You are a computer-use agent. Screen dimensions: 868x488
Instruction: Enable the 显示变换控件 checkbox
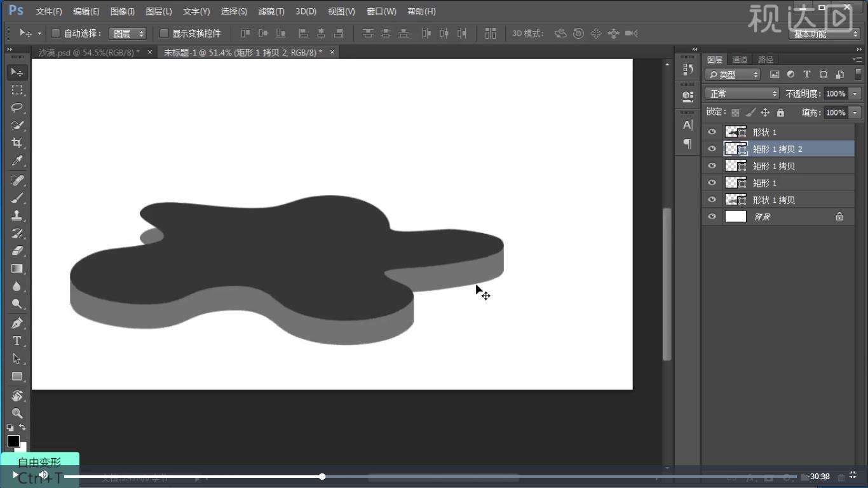pyautogui.click(x=164, y=33)
